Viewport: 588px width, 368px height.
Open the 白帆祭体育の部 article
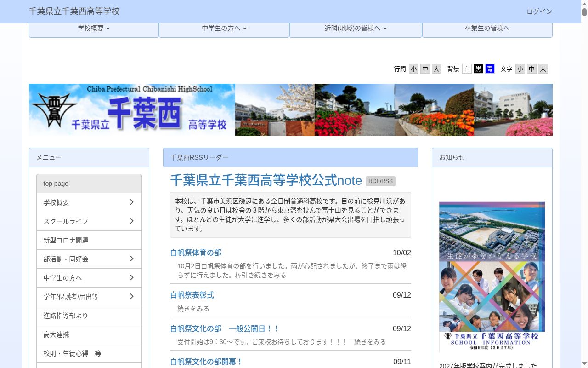[x=196, y=253]
